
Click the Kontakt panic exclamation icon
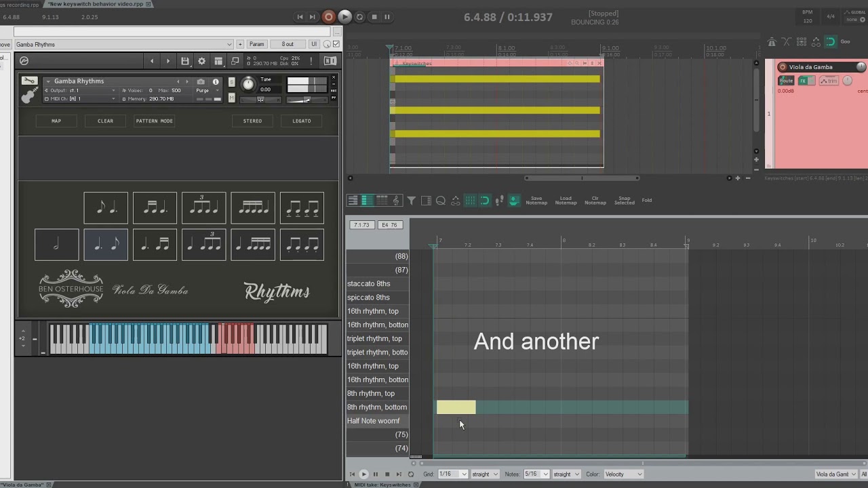point(311,61)
